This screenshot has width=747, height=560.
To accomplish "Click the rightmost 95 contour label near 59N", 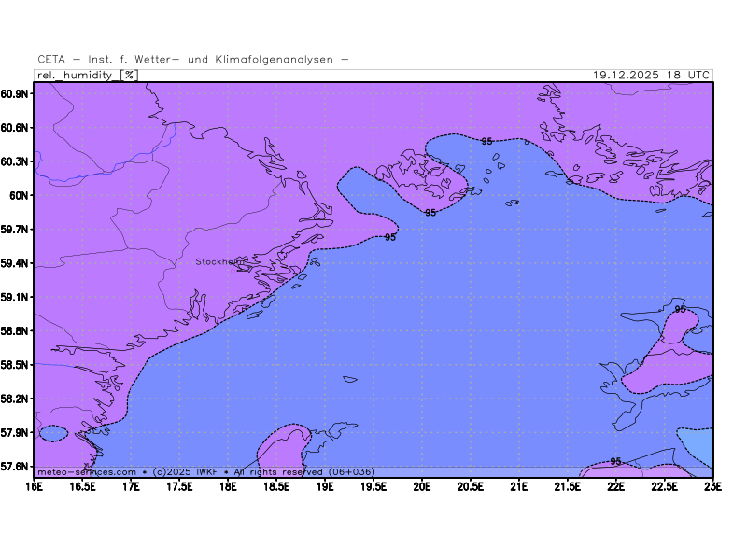I will (x=680, y=309).
